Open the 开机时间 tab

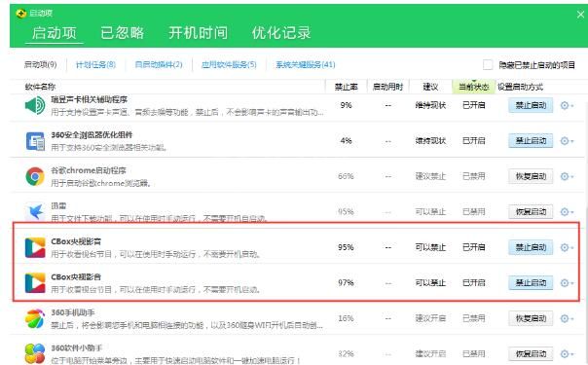[x=198, y=33]
